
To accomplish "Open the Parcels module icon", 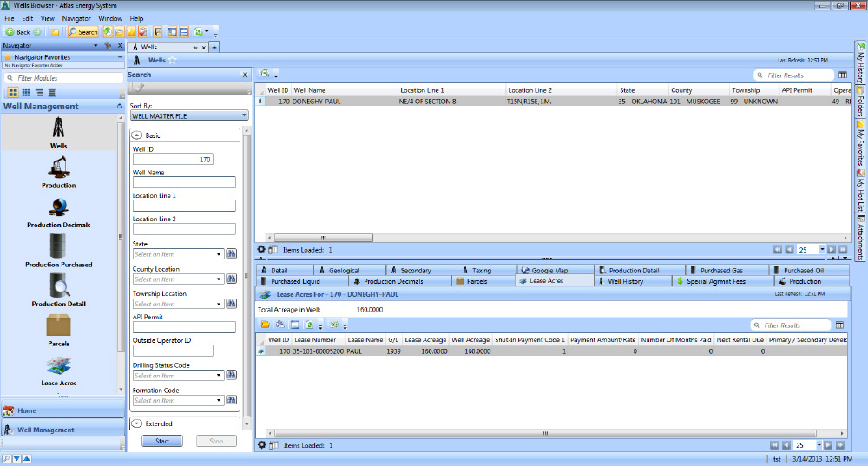I will pyautogui.click(x=59, y=325).
